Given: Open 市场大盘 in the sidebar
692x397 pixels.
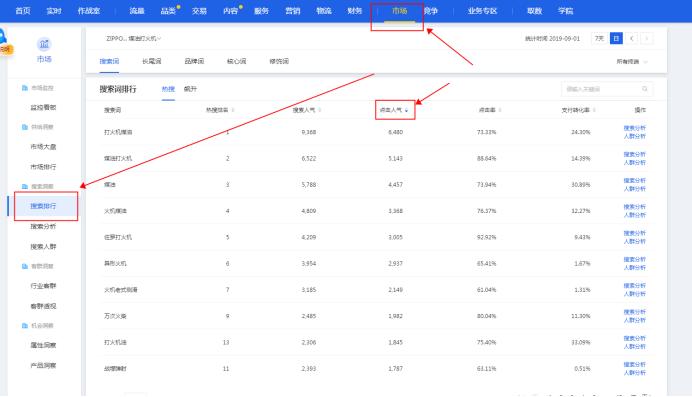Looking at the screenshot, I should click(43, 146).
